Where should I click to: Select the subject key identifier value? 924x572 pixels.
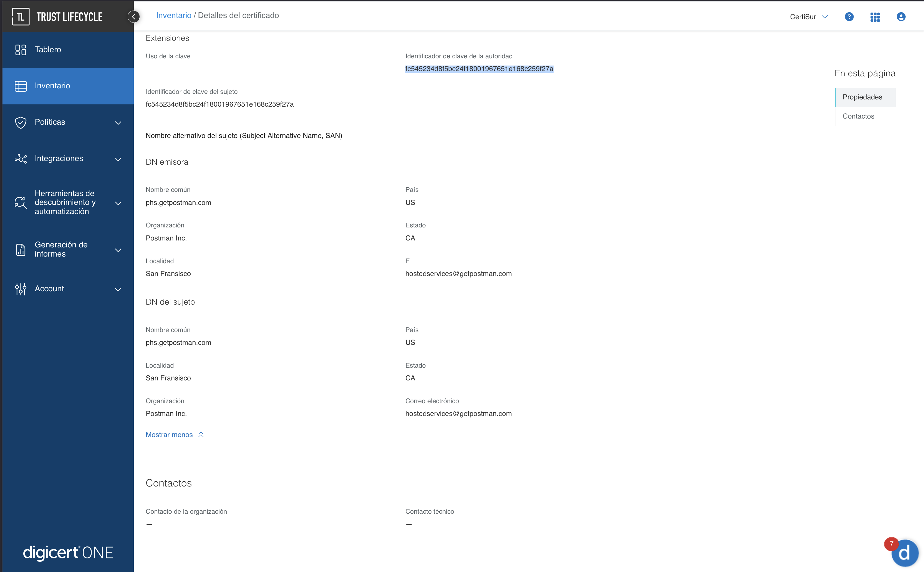pyautogui.click(x=219, y=104)
